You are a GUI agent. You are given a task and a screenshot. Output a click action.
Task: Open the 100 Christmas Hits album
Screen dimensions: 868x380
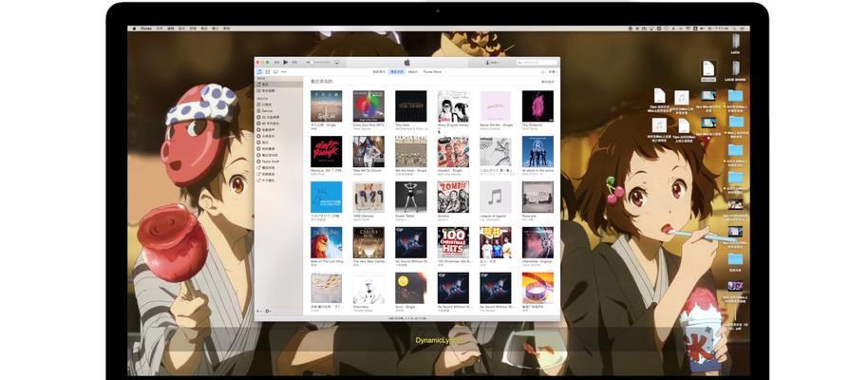[453, 242]
